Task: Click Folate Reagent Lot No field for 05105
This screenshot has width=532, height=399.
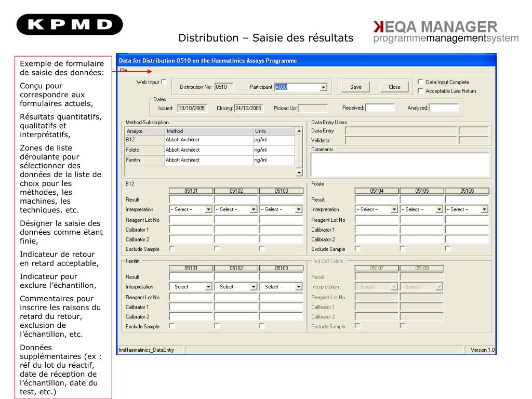Action: (x=422, y=220)
